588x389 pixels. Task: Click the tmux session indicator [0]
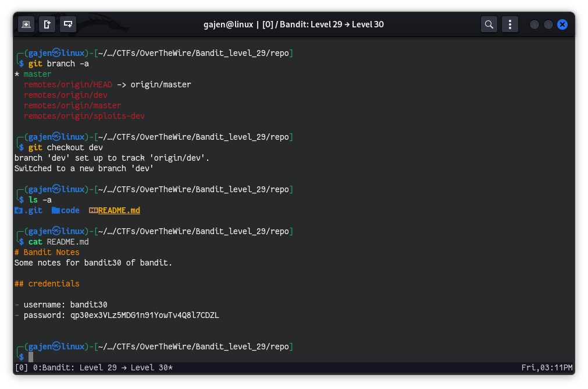point(21,367)
